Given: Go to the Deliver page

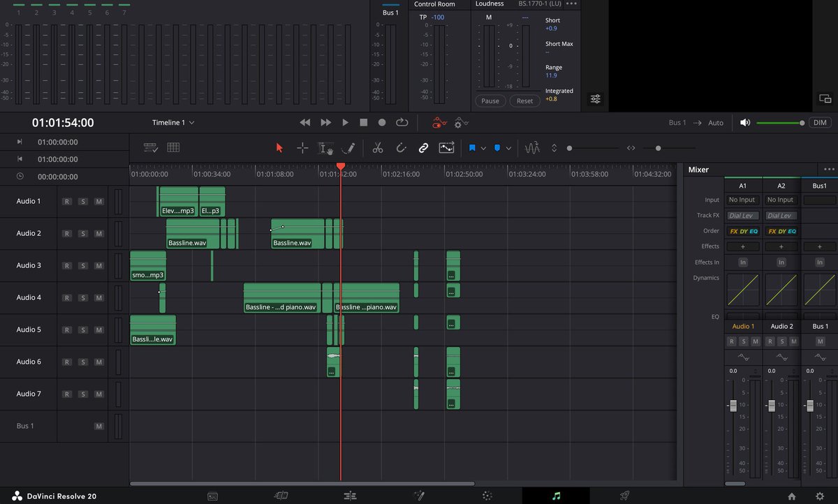Looking at the screenshot, I should point(625,496).
